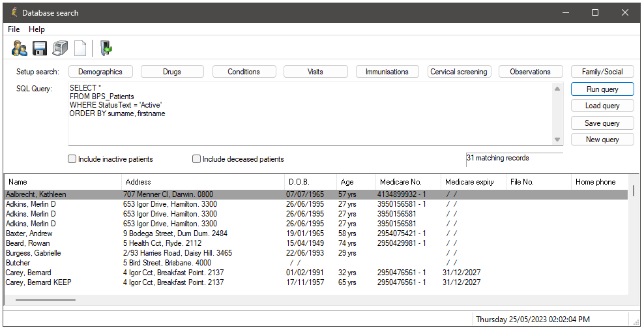The height and width of the screenshot is (330, 644).
Task: Open the Demographics search setup
Action: pyautogui.click(x=100, y=72)
